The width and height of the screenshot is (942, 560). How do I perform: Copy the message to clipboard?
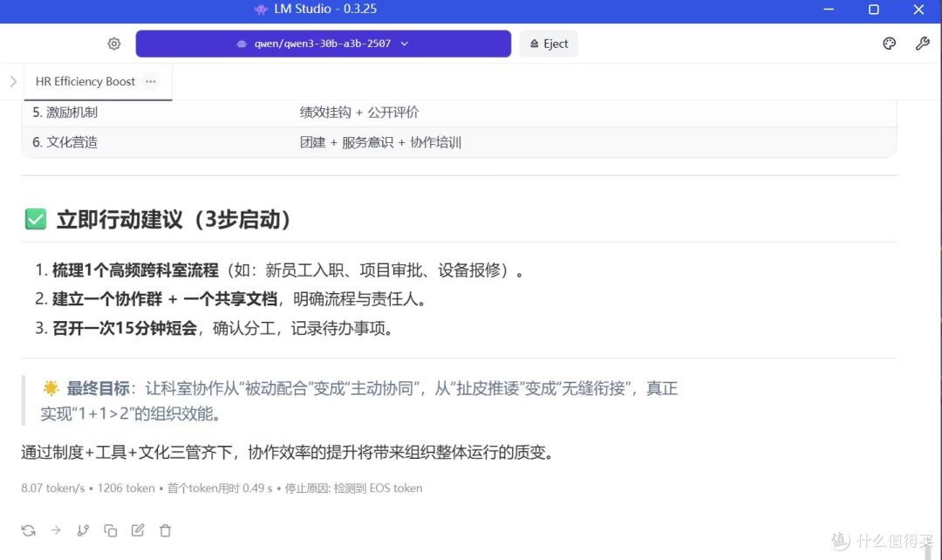pyautogui.click(x=111, y=530)
